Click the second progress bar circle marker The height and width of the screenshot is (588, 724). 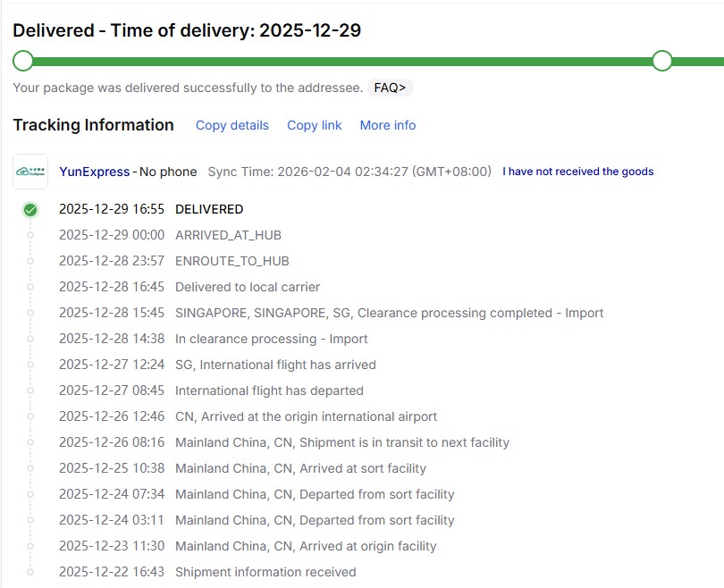[x=662, y=61]
